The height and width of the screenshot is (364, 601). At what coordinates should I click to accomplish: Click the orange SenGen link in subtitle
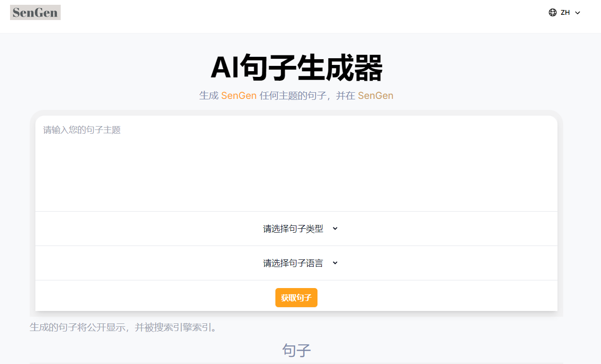click(x=239, y=96)
